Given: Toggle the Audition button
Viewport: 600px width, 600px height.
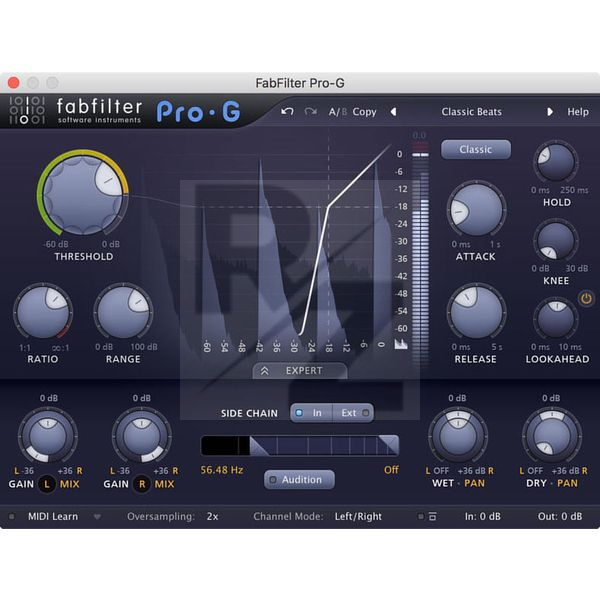Looking at the screenshot, I should point(299,479).
